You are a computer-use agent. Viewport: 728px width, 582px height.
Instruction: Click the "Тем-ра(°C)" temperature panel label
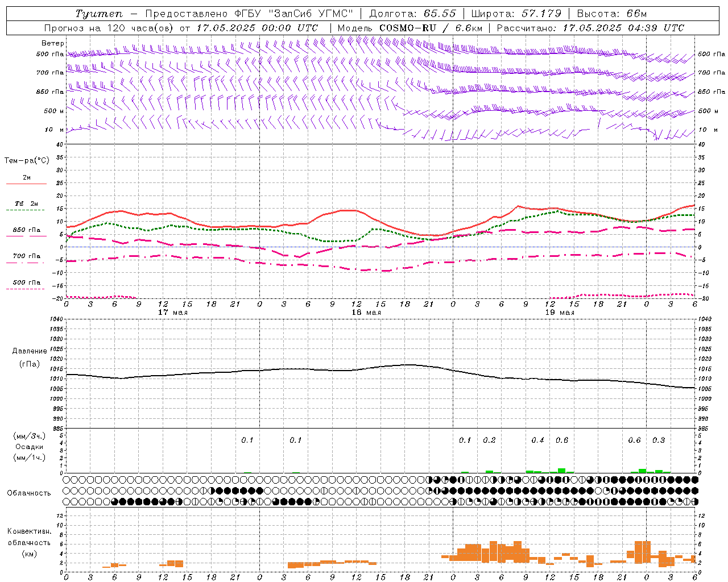point(27,160)
